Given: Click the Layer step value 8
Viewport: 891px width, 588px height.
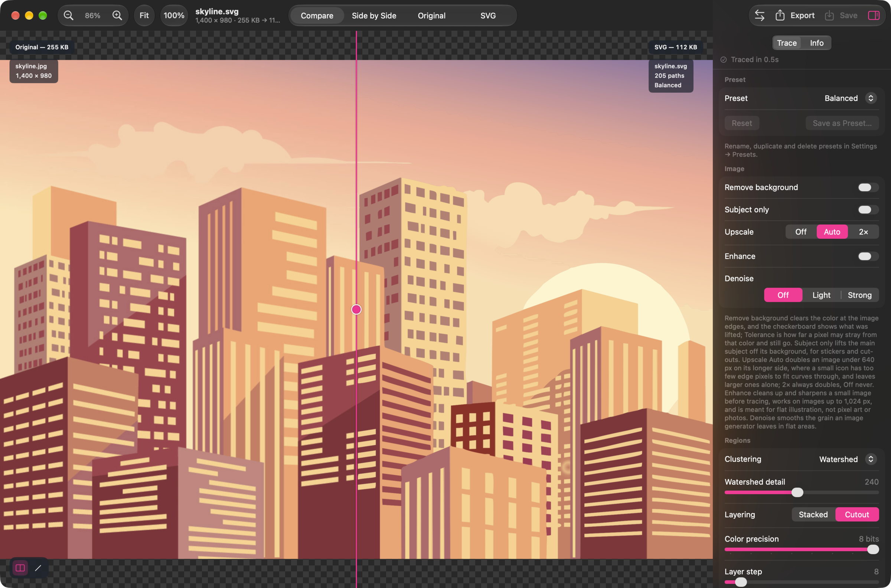Looking at the screenshot, I should (876, 572).
